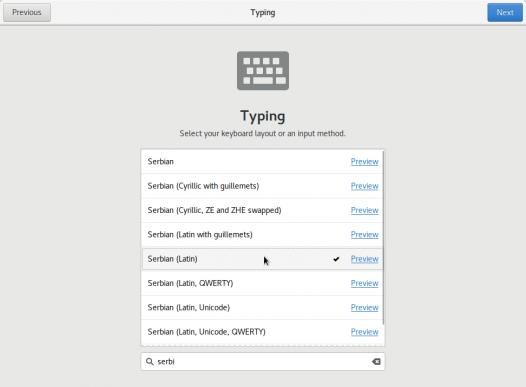
Task: Preview Serbian (Cyrillic with guillemets) layout
Action: click(x=365, y=186)
